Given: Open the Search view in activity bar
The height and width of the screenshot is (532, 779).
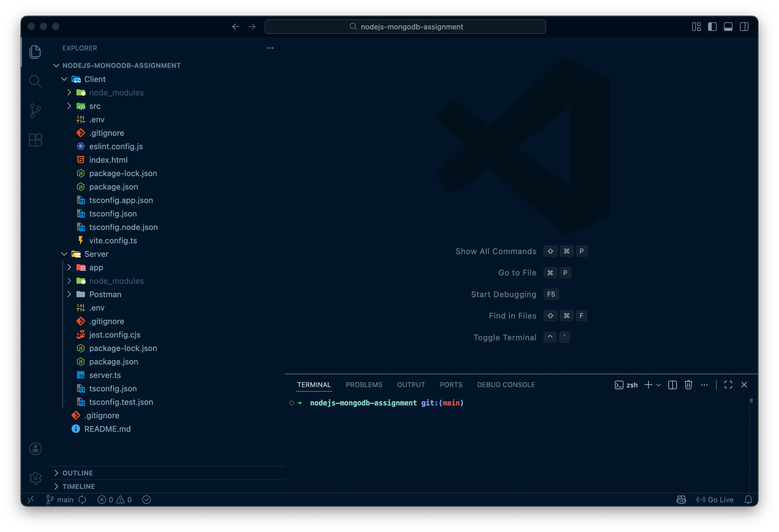Looking at the screenshot, I should click(35, 81).
